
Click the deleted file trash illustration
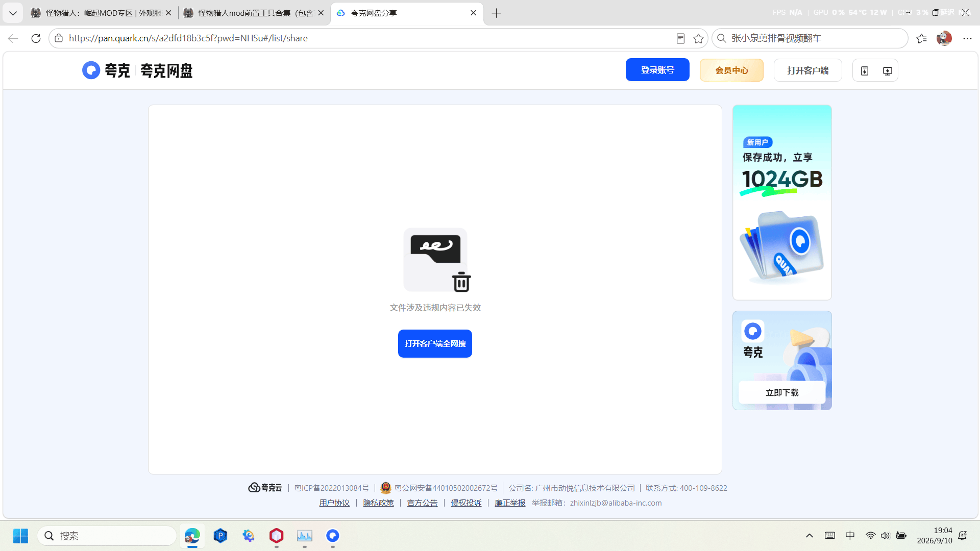coord(437,260)
